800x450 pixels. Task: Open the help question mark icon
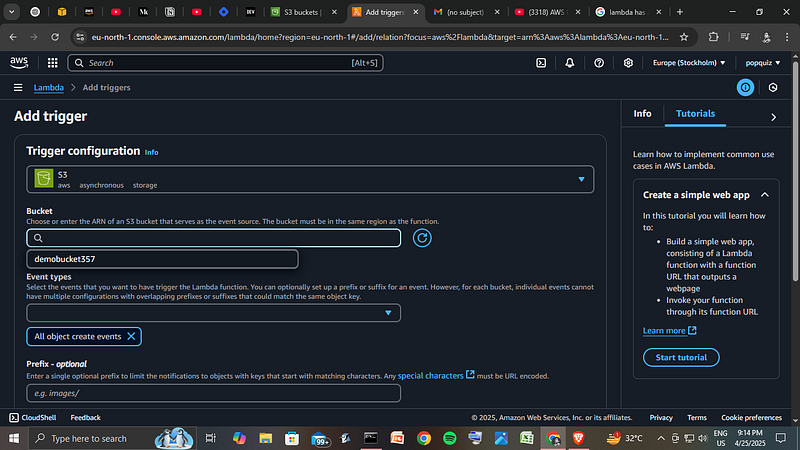pos(599,63)
